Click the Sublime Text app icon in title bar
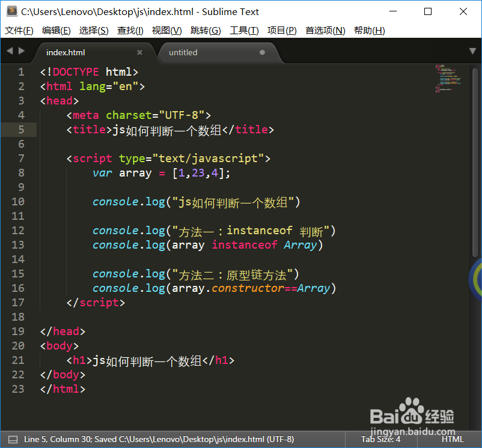This screenshot has width=482, height=448. pyautogui.click(x=11, y=11)
